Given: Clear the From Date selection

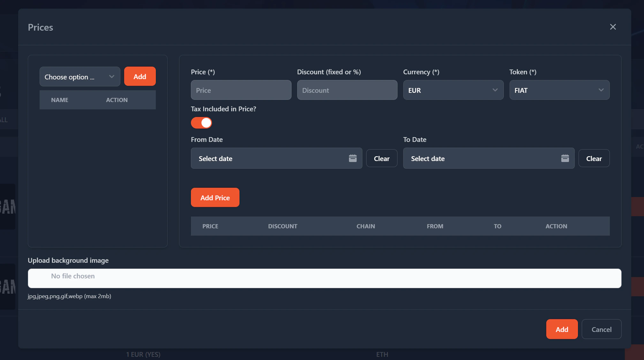Looking at the screenshot, I should coord(382,158).
